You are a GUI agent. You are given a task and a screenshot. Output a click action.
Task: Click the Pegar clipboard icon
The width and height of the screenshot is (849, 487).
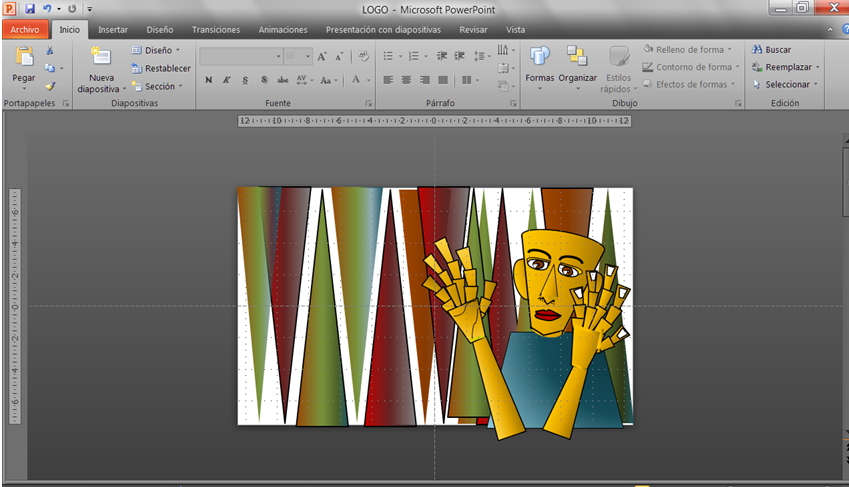pos(23,56)
